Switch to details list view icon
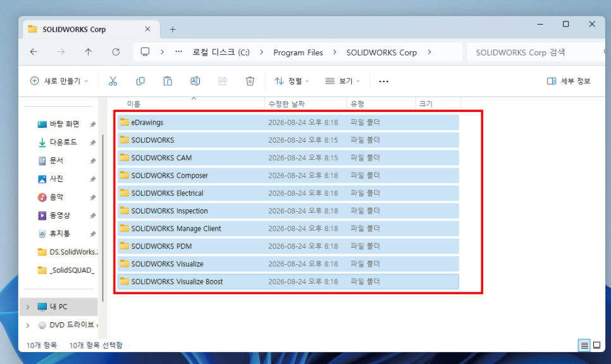This screenshot has height=364, width=611. tap(584, 345)
